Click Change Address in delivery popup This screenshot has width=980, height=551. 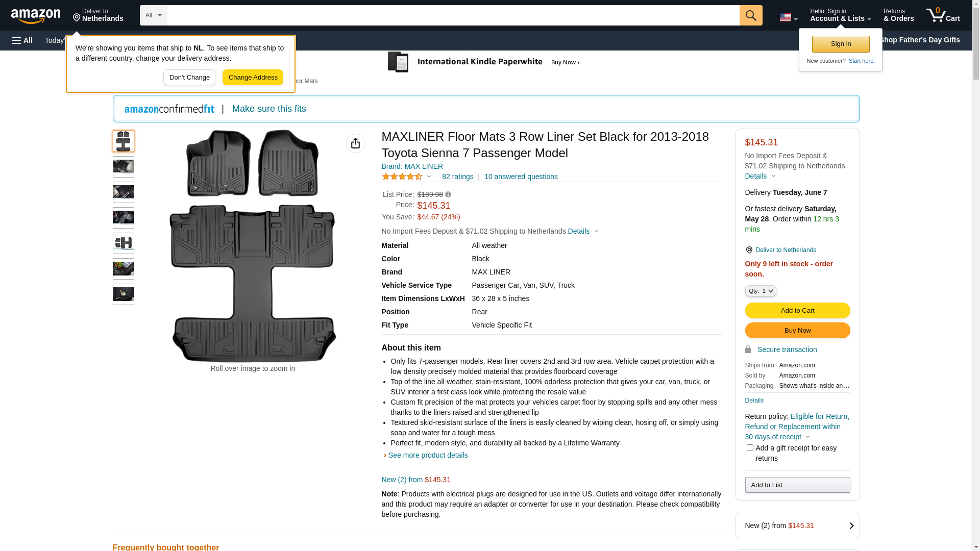[x=253, y=78]
